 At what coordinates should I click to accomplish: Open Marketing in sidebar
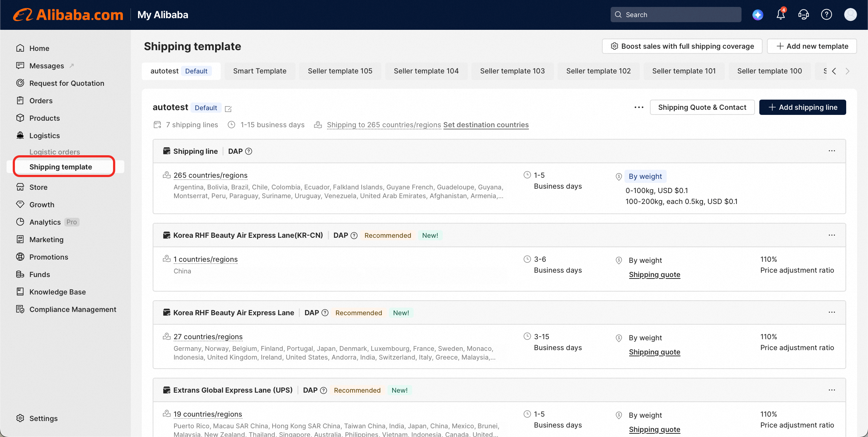coord(47,240)
